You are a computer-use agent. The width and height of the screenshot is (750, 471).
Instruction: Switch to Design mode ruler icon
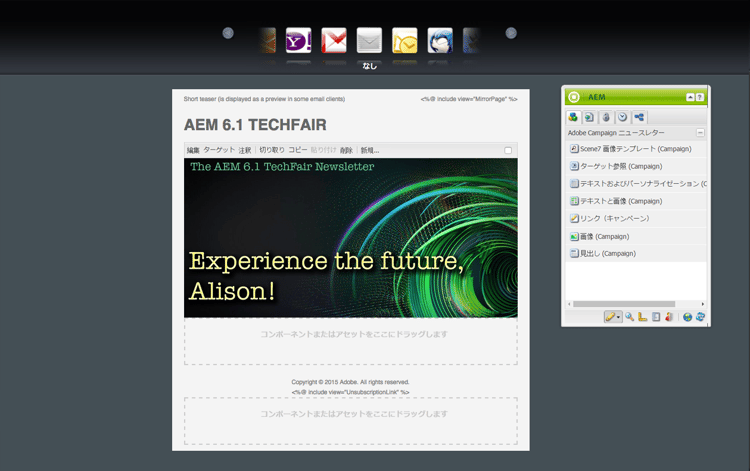click(643, 317)
